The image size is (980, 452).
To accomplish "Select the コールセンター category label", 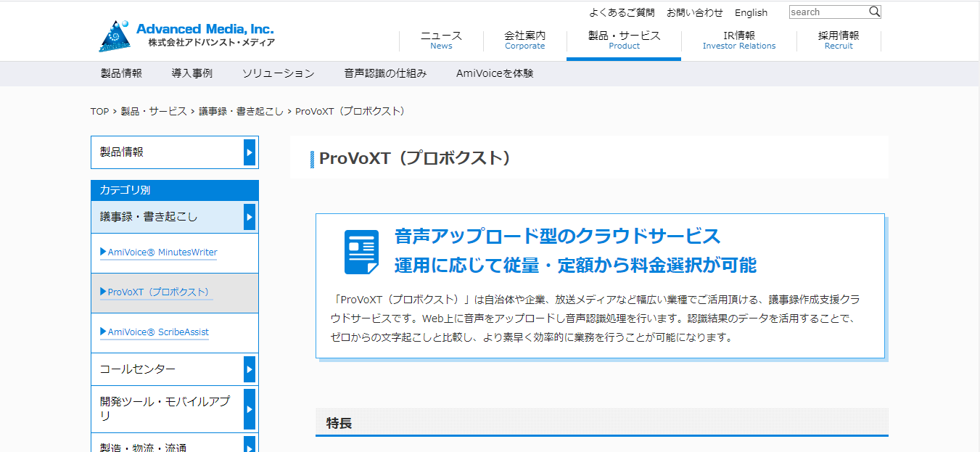I will pos(138,369).
